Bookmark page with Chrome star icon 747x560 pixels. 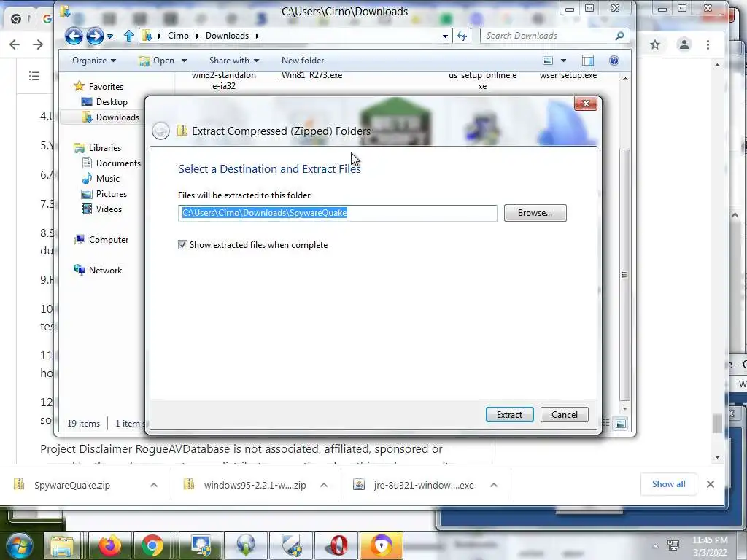pyautogui.click(x=655, y=44)
